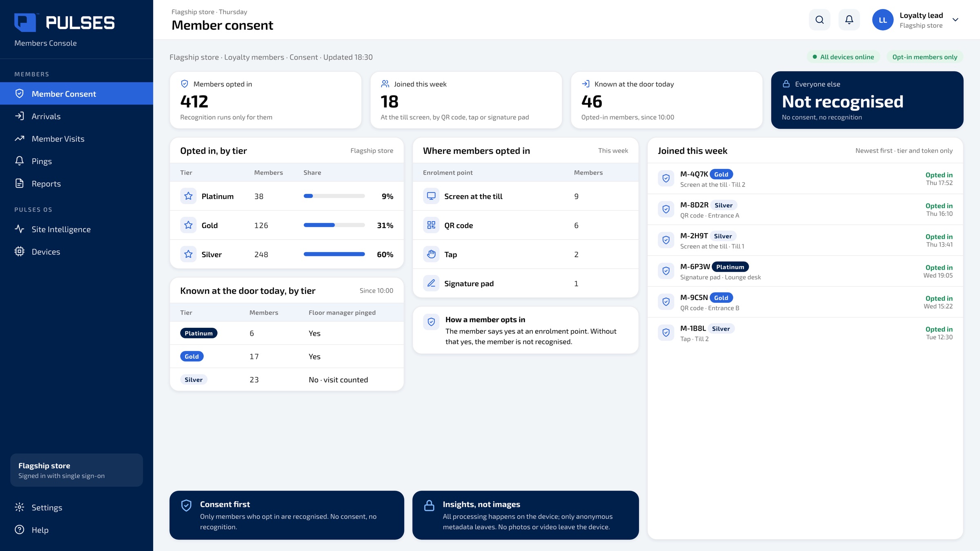Screen dimensions: 980x551
Task: Click the Reports document icon
Action: pyautogui.click(x=19, y=183)
